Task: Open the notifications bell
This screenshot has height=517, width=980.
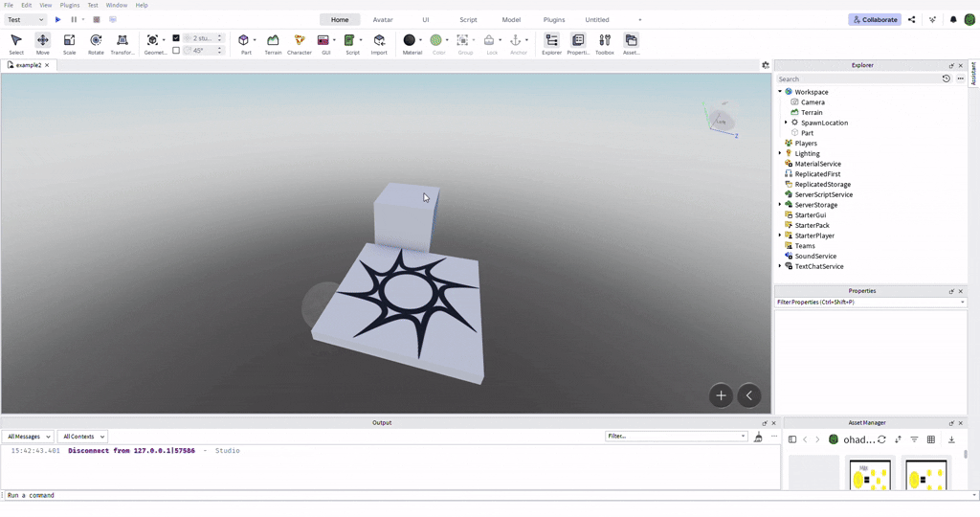Action: tap(953, 19)
